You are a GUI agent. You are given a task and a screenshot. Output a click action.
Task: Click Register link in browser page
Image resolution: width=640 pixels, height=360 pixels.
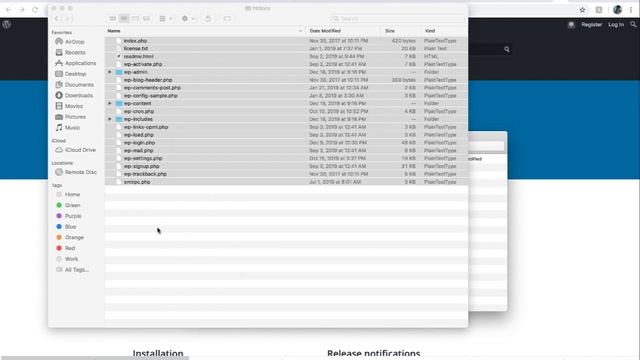(x=591, y=25)
